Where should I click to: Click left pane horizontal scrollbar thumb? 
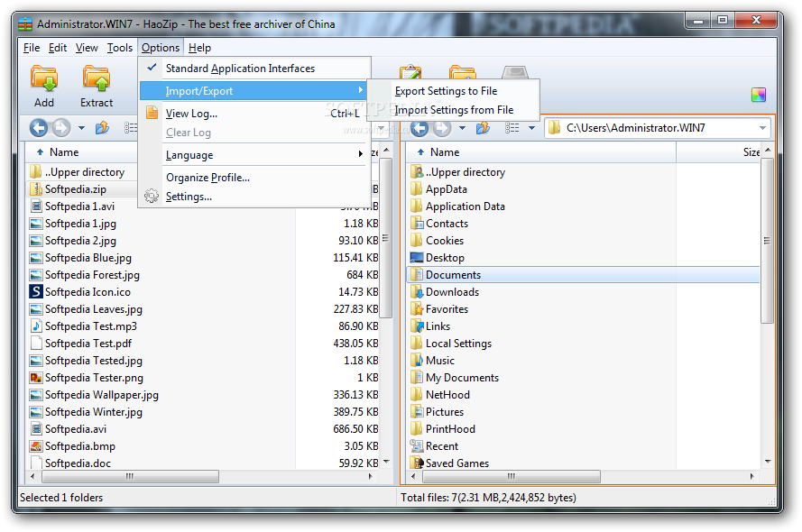130,476
